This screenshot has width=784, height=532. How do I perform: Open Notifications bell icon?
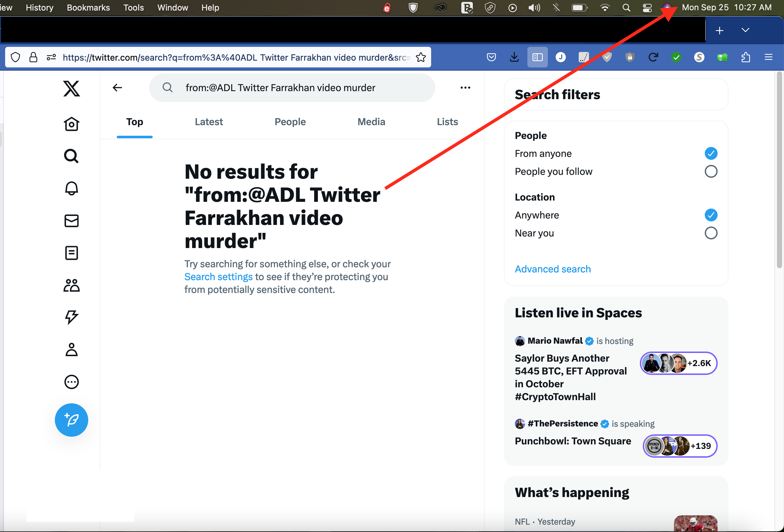pyautogui.click(x=71, y=188)
